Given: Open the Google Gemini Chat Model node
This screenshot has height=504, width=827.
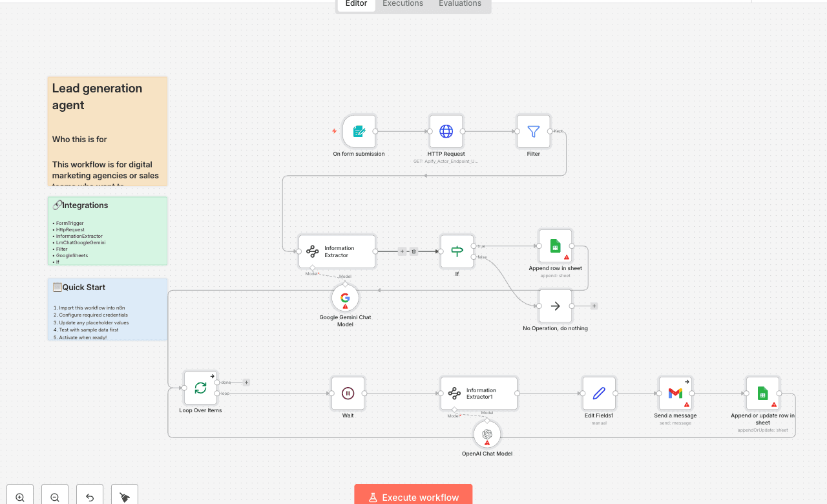Looking at the screenshot, I should 345,298.
